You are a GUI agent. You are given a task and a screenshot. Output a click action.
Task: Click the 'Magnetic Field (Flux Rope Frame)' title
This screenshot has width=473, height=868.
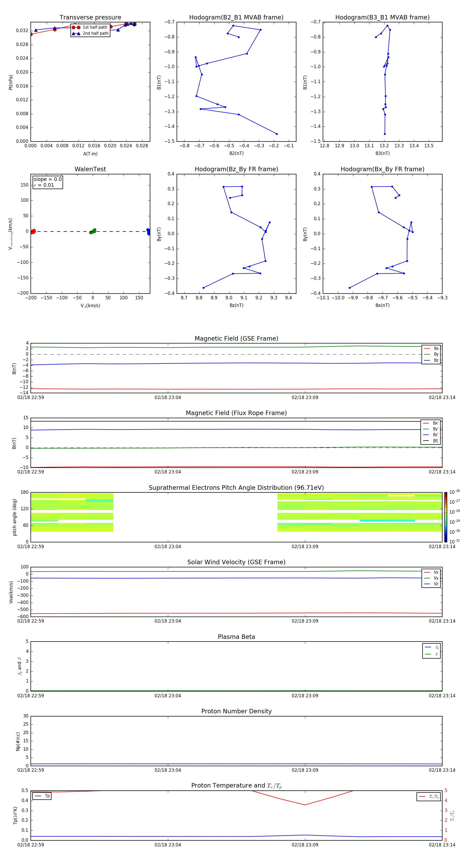[x=236, y=413]
